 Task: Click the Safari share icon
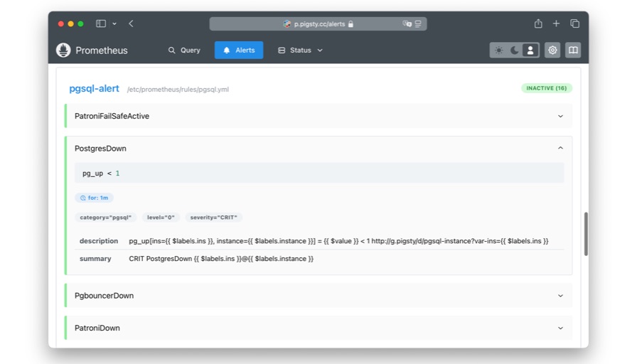click(538, 23)
